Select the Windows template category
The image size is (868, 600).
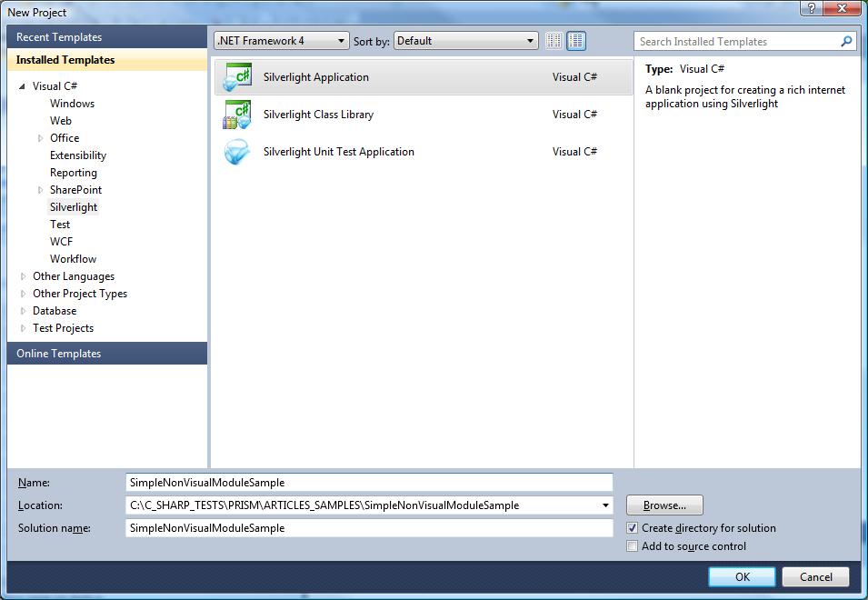coord(72,104)
